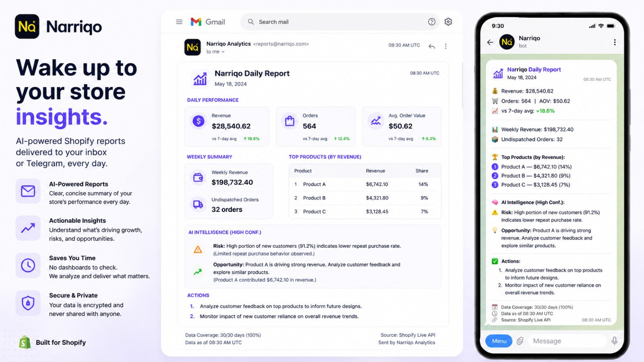
Task: Click the +18.6% value in the phone message
Action: pyautogui.click(x=545, y=111)
